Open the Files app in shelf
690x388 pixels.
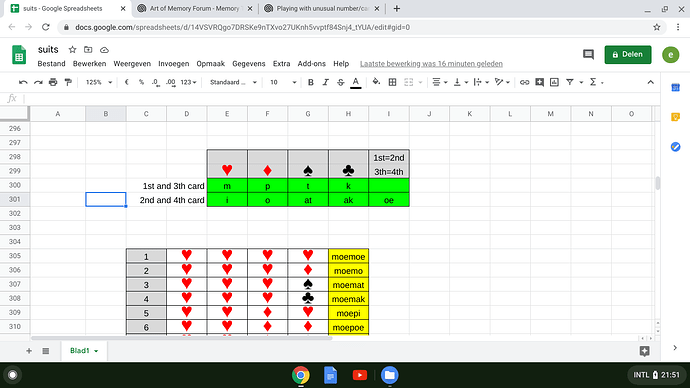(389, 375)
